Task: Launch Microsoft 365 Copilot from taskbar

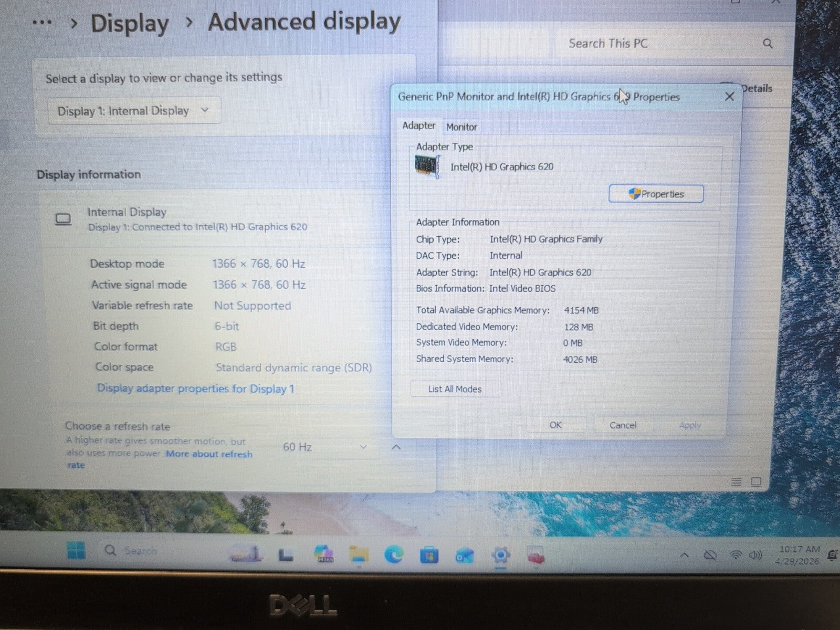Action: coord(324,554)
